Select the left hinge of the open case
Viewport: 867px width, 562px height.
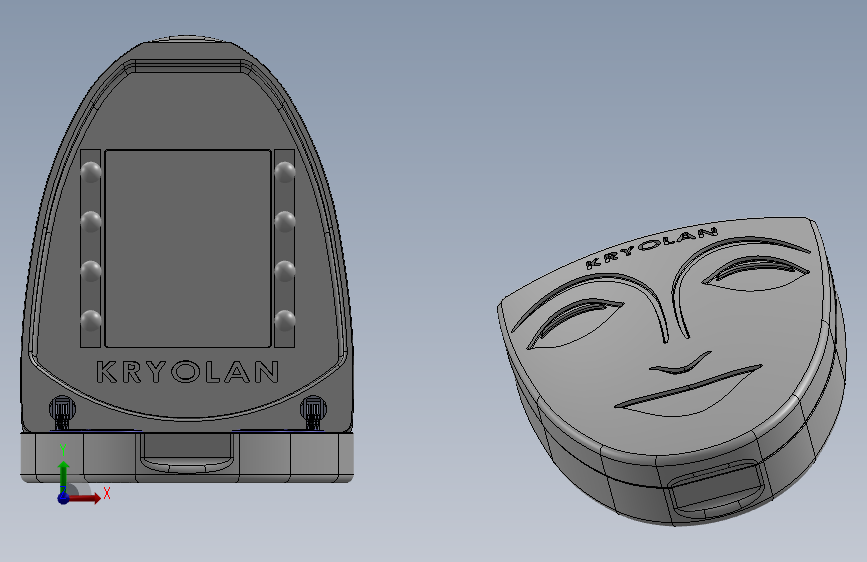click(x=62, y=412)
